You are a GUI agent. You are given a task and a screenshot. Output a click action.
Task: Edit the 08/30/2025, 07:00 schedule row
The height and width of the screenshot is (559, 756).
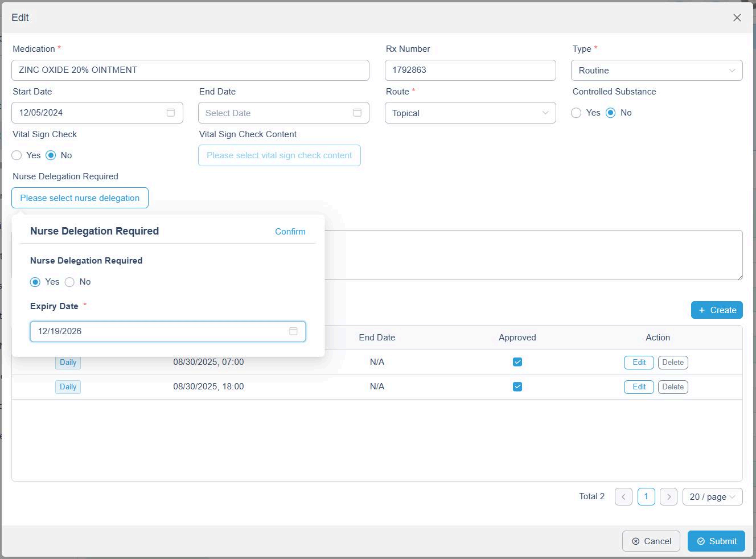click(638, 363)
